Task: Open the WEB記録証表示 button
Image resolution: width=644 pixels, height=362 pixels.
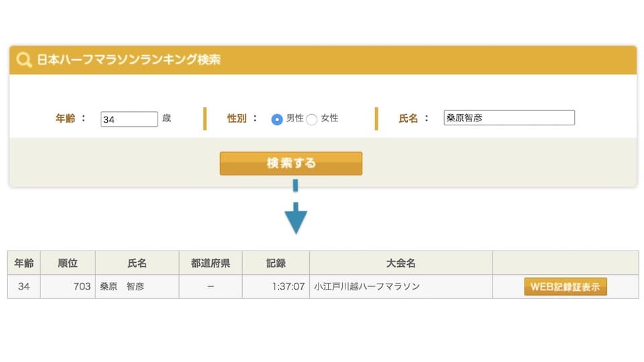Action: click(x=565, y=286)
